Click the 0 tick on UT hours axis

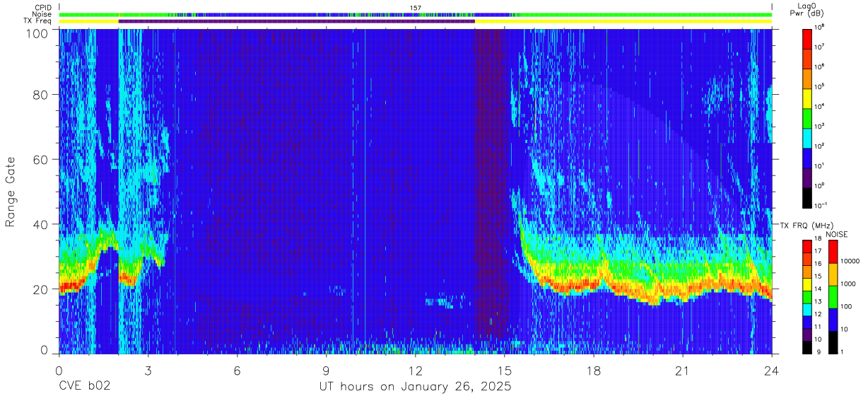click(x=59, y=371)
